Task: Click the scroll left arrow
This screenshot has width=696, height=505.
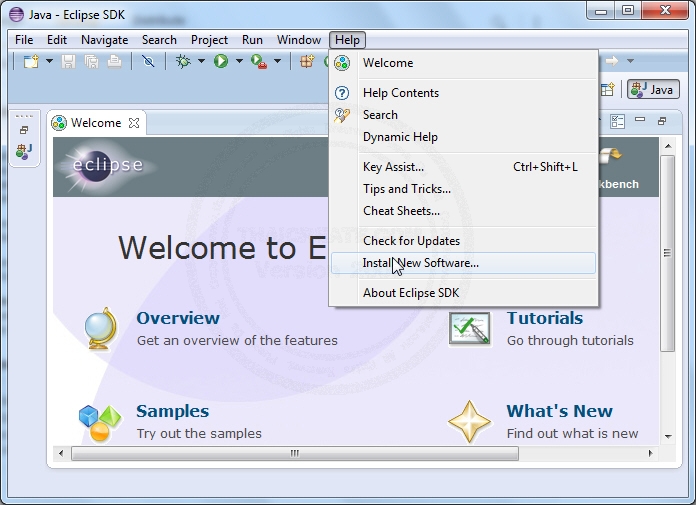Action: (61, 454)
